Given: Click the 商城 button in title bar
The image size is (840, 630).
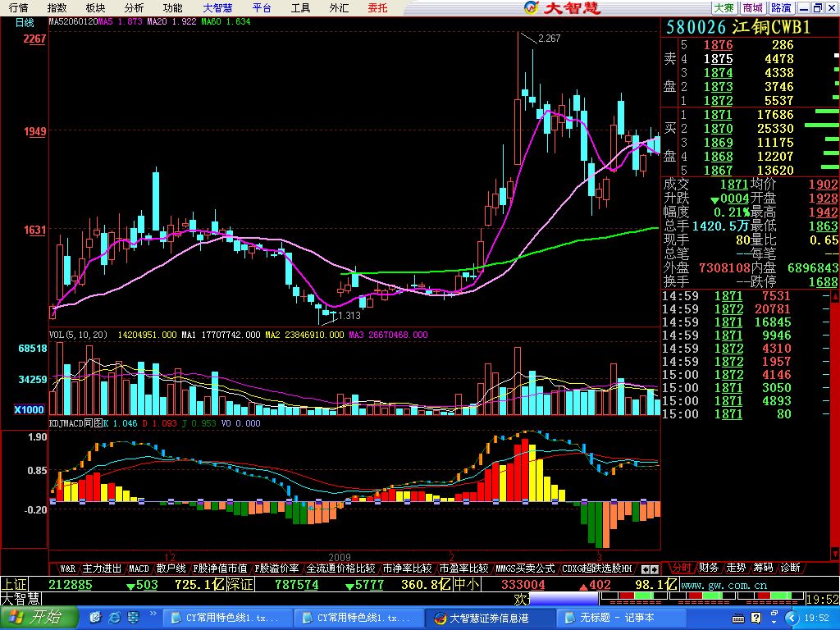Looking at the screenshot, I should [x=753, y=7].
